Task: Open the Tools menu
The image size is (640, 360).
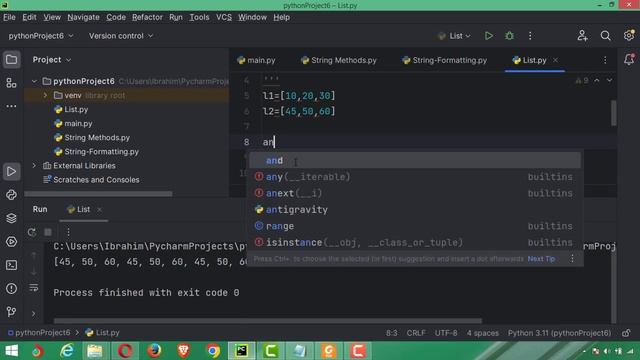Action: pos(199,17)
